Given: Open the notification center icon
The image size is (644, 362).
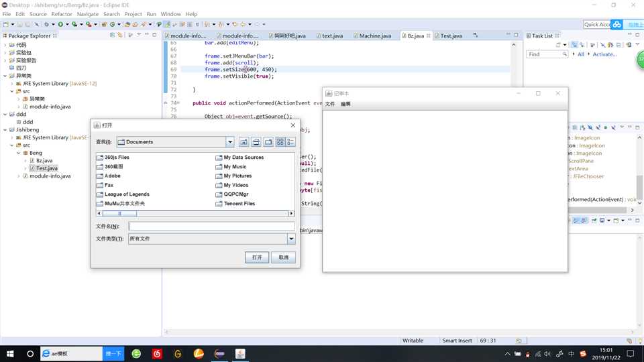Looking at the screenshot, I should 631,353.
